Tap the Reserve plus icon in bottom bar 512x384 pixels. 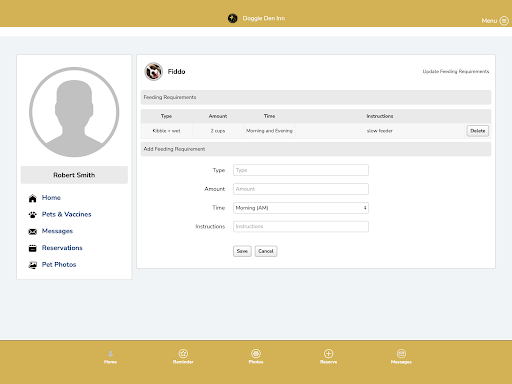[x=329, y=353]
